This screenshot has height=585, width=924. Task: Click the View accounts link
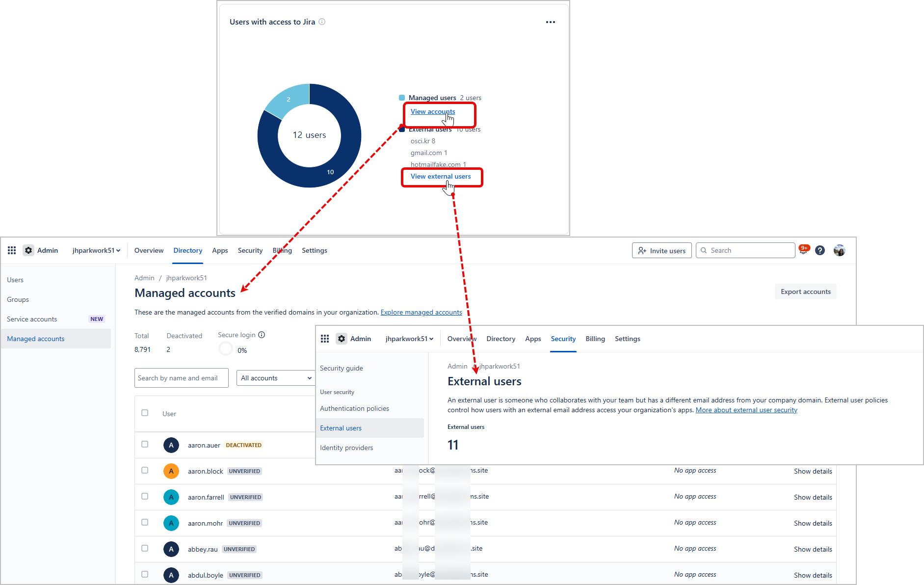(x=433, y=111)
